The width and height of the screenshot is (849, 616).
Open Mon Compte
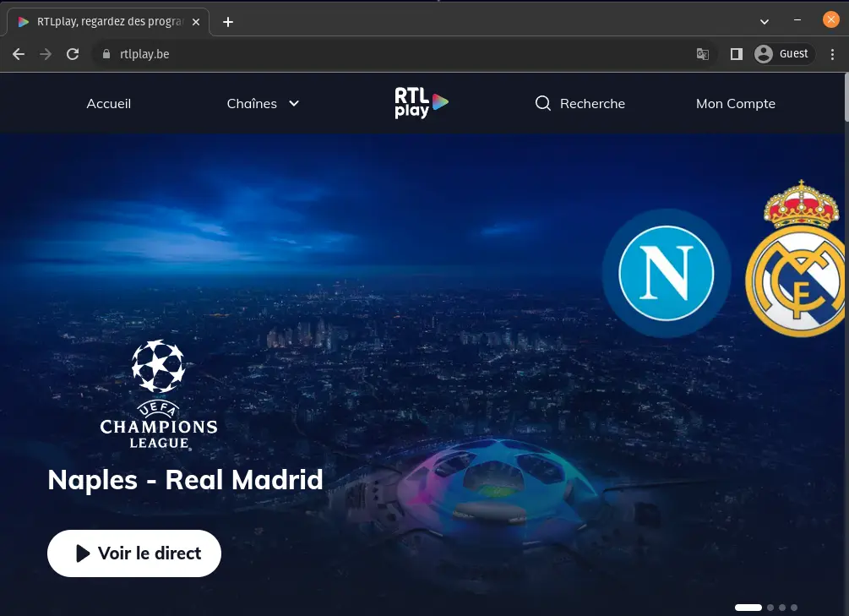pos(735,103)
